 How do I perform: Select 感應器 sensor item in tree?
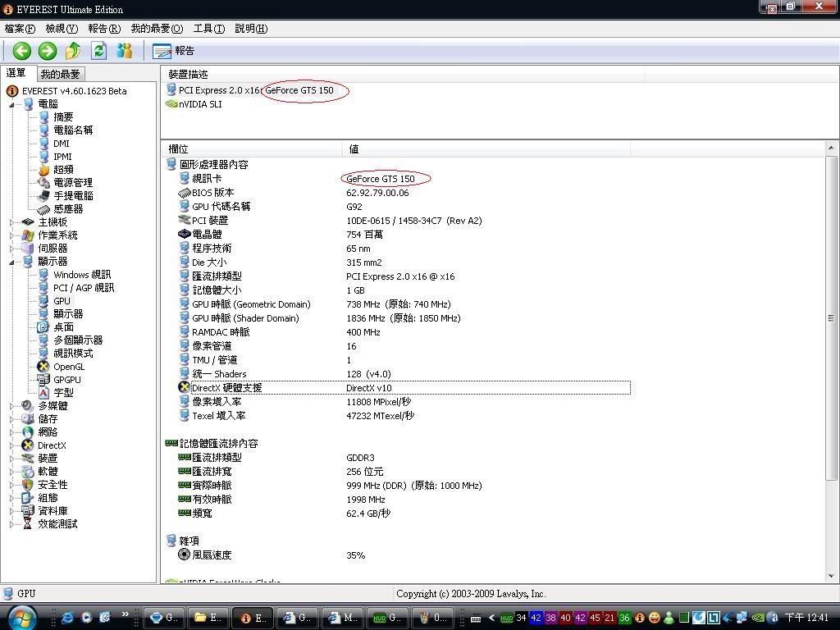68,209
